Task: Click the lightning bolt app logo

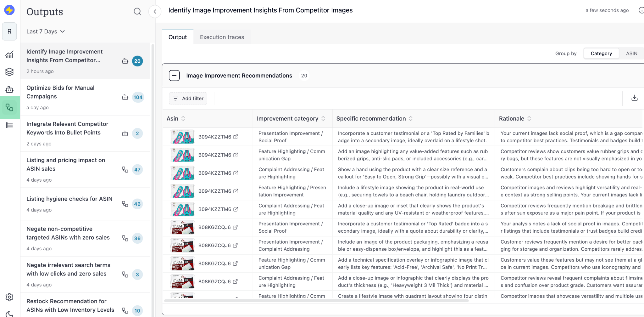Action: (x=9, y=10)
